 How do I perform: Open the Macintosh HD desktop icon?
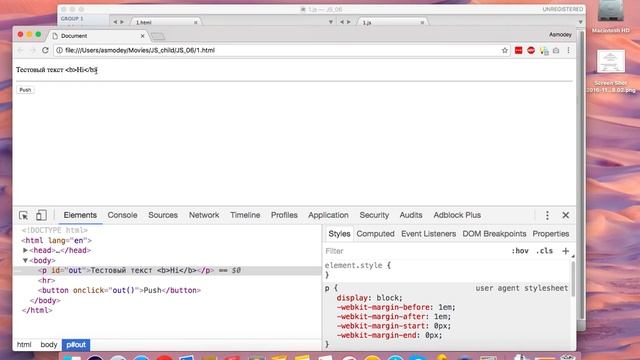tap(611, 16)
